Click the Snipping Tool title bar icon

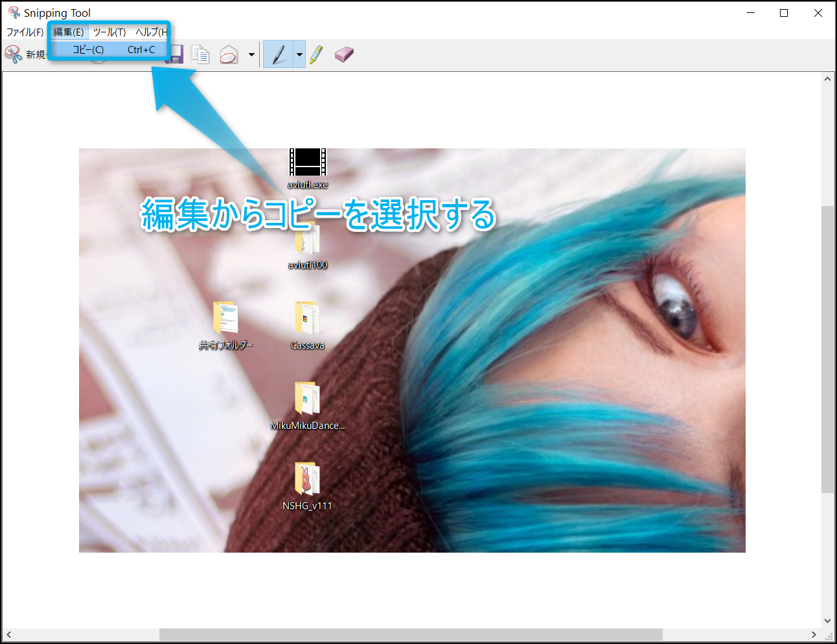pos(14,13)
